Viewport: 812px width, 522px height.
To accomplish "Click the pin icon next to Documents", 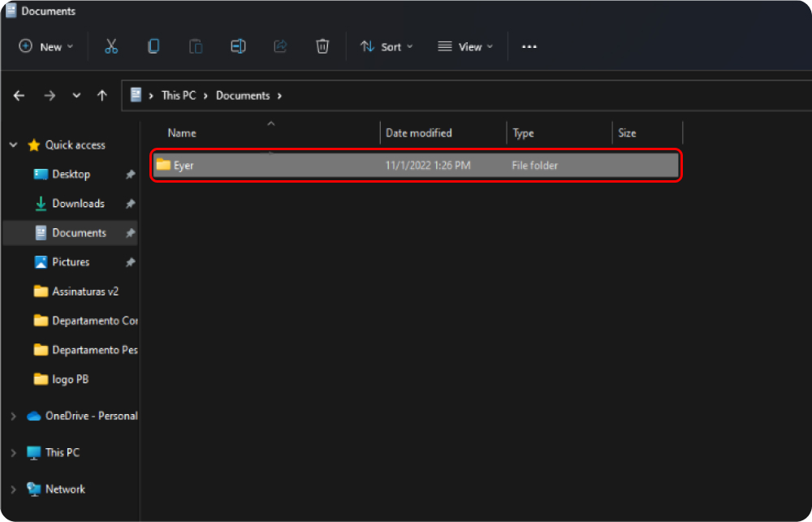I will 130,234.
